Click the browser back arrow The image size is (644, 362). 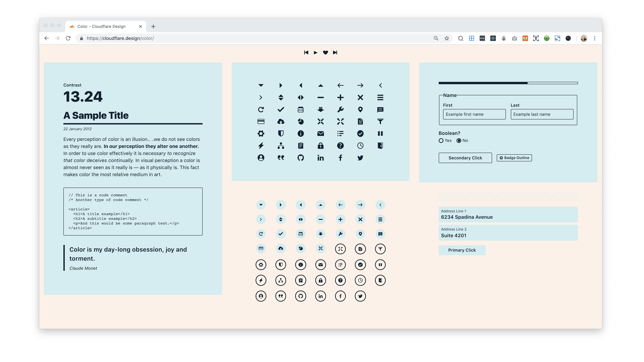(x=46, y=38)
